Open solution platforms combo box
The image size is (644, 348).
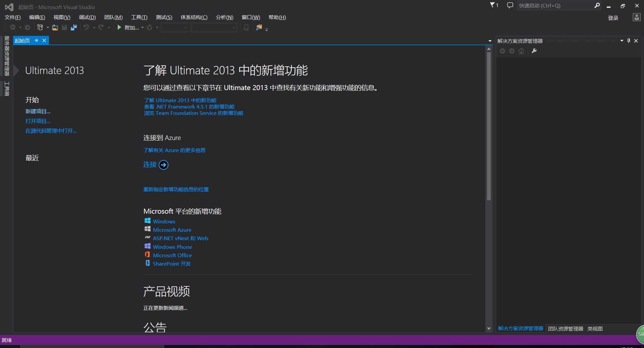click(214, 27)
